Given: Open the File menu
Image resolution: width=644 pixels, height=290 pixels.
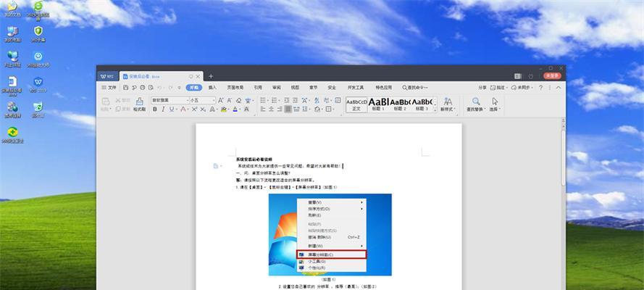Looking at the screenshot, I should (109, 88).
